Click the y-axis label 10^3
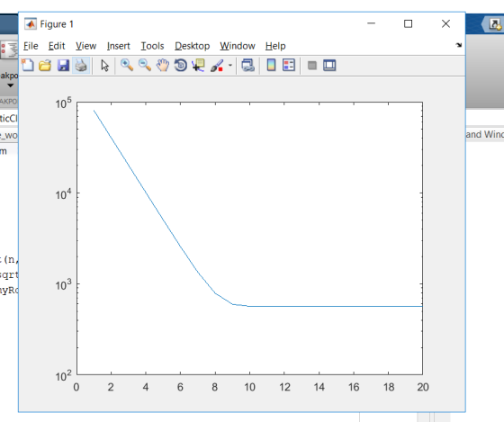Viewport: 504px width, 422px height. click(63, 284)
